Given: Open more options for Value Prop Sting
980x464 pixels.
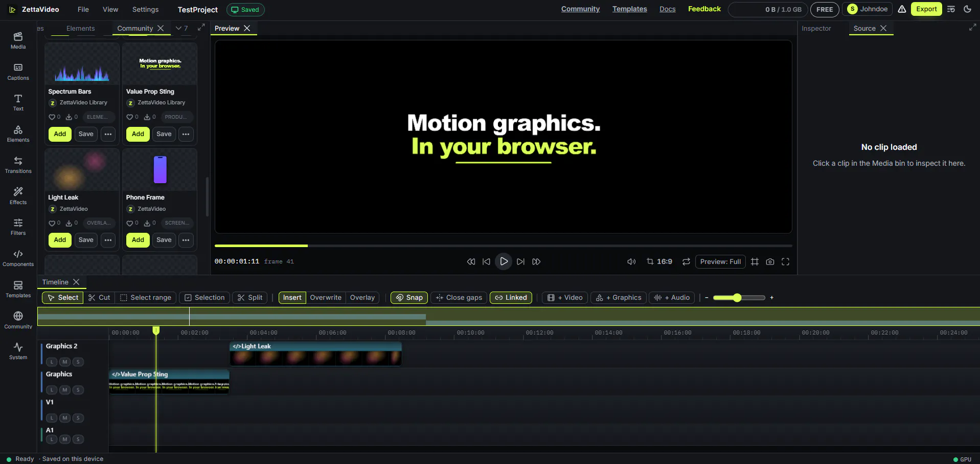Looking at the screenshot, I should point(186,134).
